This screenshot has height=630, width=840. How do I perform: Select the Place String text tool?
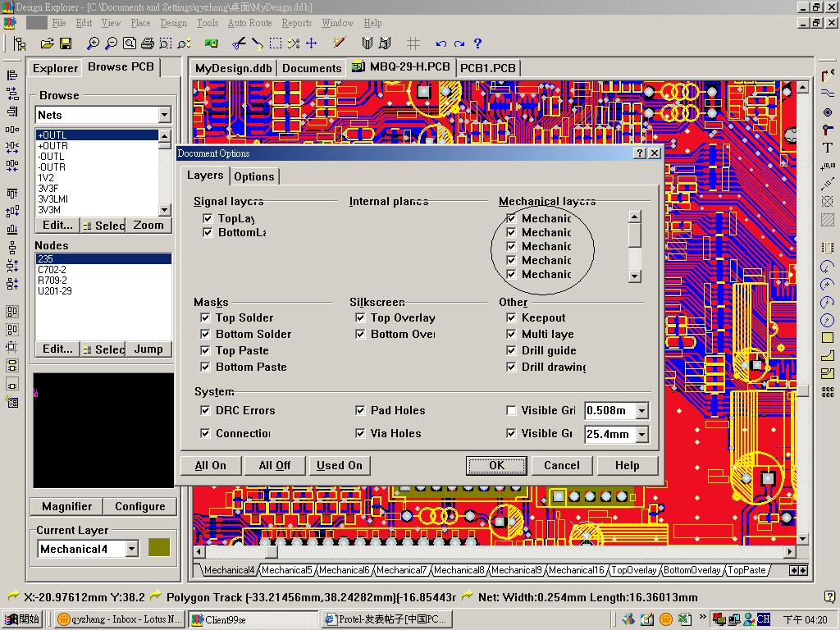tap(827, 148)
